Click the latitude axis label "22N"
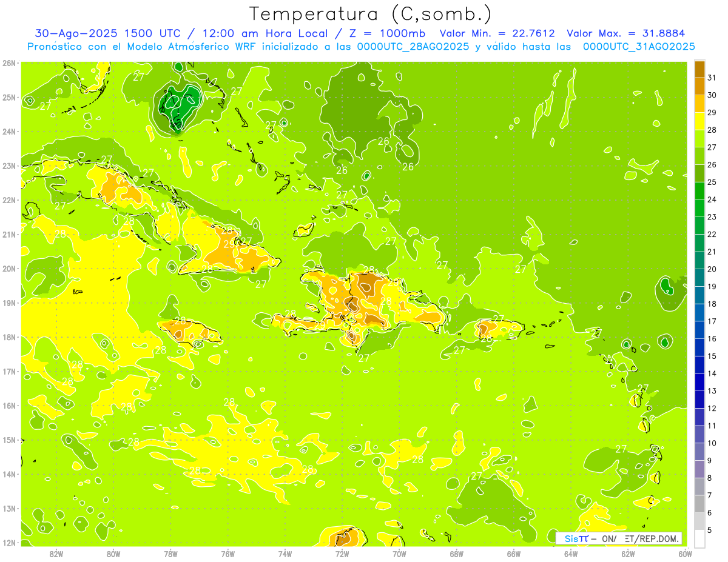 click(x=9, y=200)
